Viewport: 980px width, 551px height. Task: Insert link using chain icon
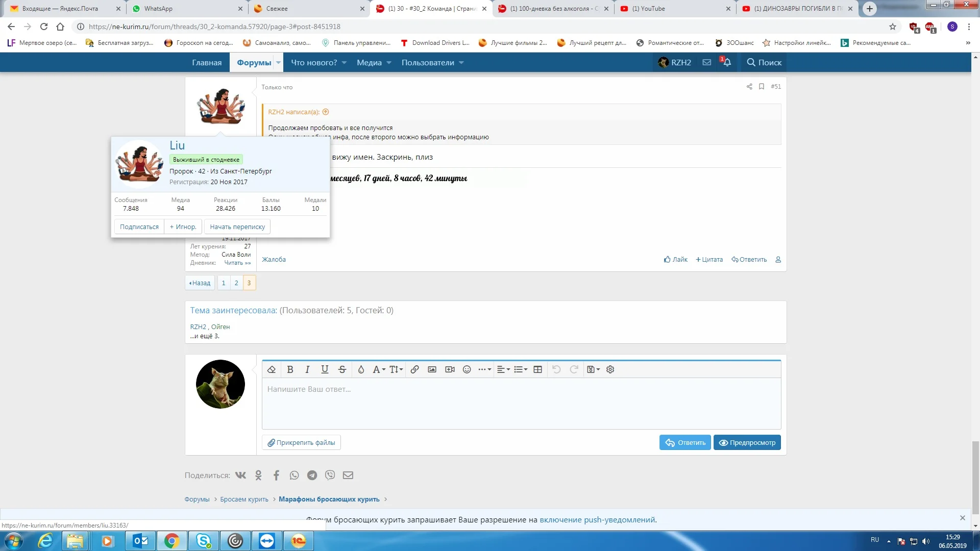[414, 369]
